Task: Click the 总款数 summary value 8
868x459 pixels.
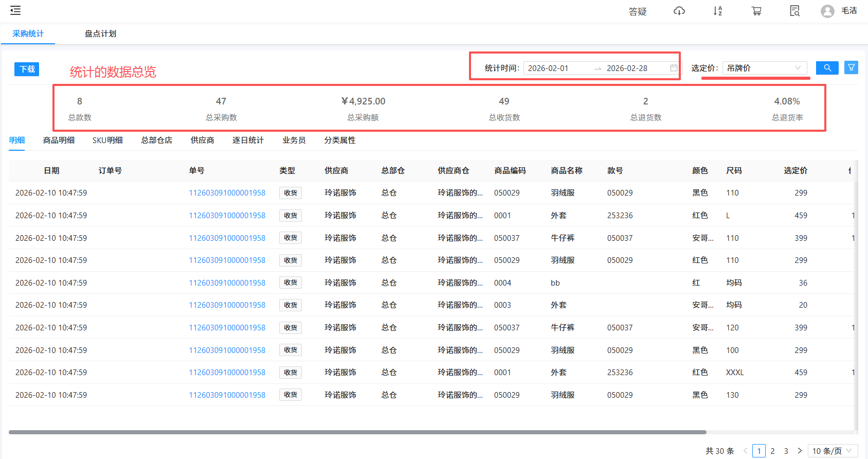Action: 80,101
